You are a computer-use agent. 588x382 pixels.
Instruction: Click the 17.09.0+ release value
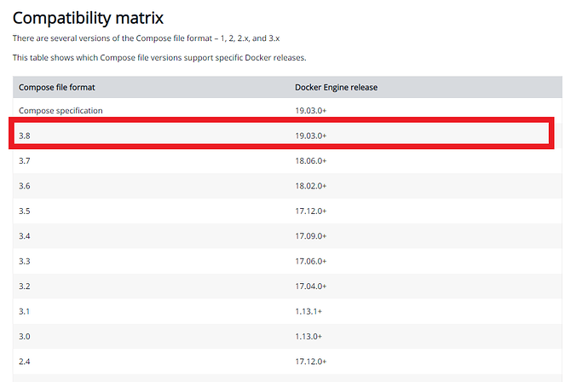(311, 236)
